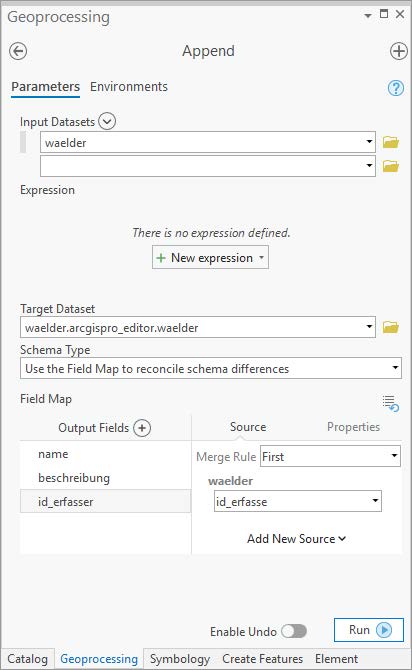Open the Properties tab in Field Map

(x=353, y=427)
